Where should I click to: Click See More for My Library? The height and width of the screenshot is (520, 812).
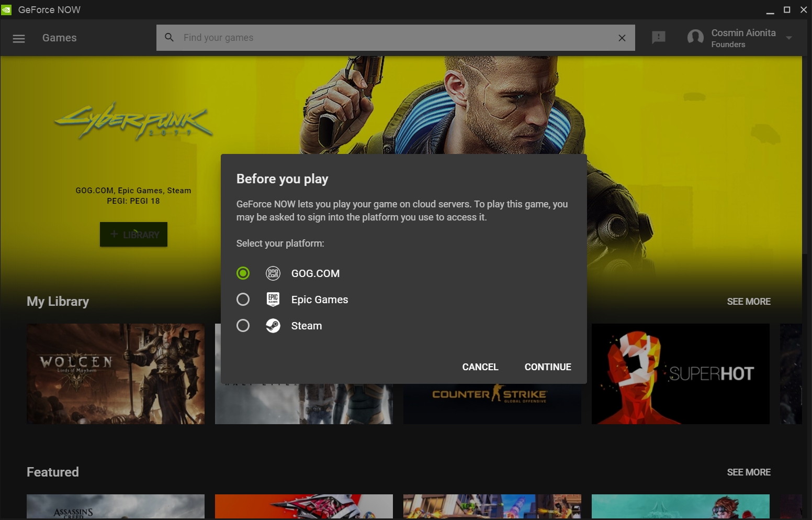click(749, 301)
